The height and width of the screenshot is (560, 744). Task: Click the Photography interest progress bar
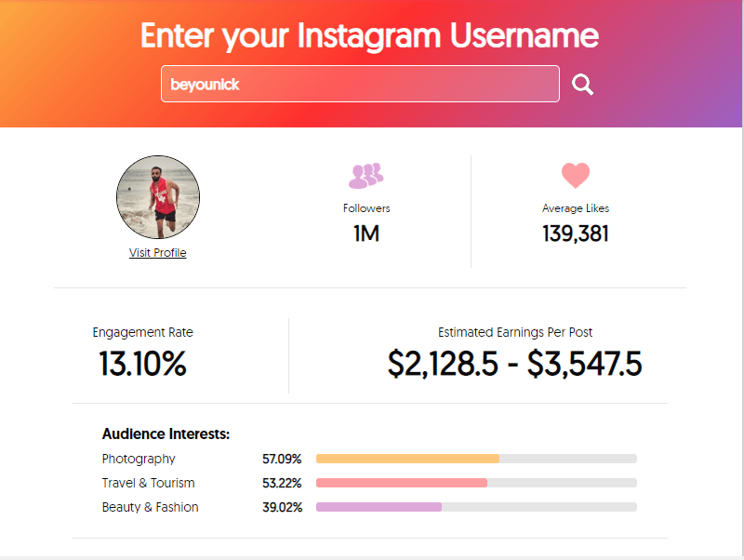(x=476, y=459)
